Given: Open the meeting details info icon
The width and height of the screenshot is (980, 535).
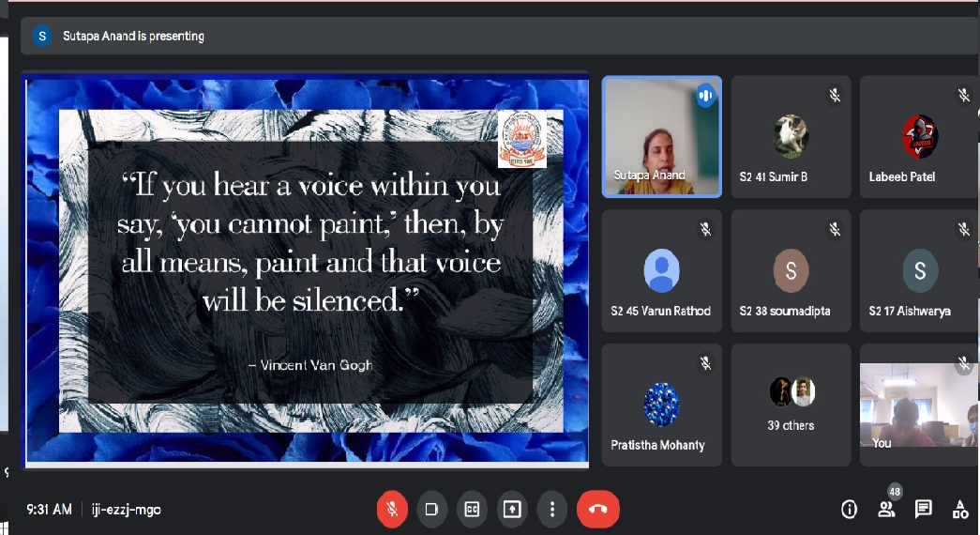Looking at the screenshot, I should 849,509.
